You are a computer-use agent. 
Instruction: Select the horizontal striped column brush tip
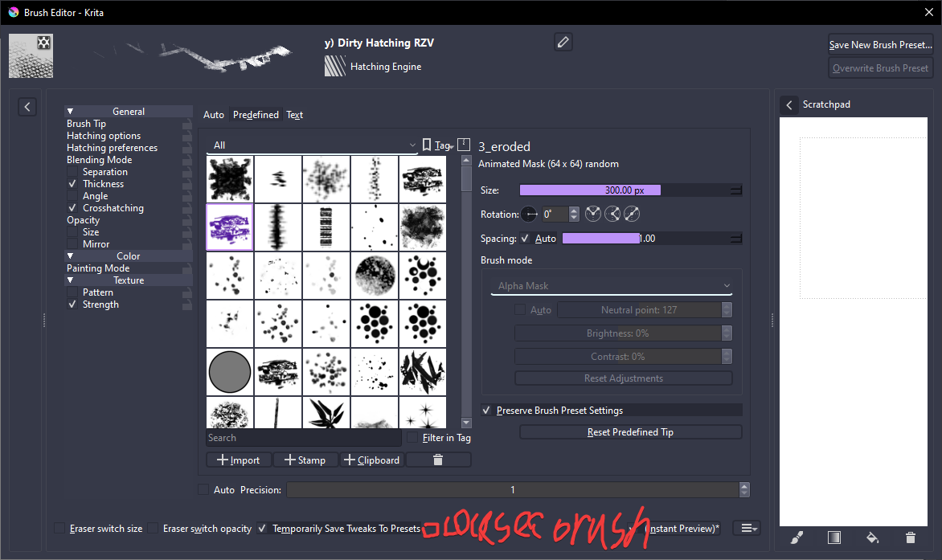click(x=326, y=227)
